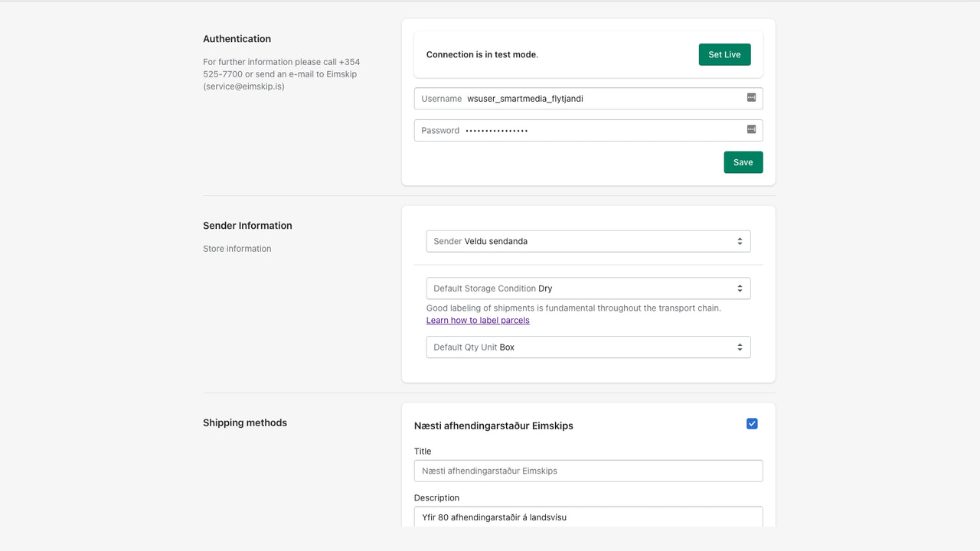Image resolution: width=980 pixels, height=551 pixels.
Task: Click password manager icon in Password field
Action: coord(751,129)
